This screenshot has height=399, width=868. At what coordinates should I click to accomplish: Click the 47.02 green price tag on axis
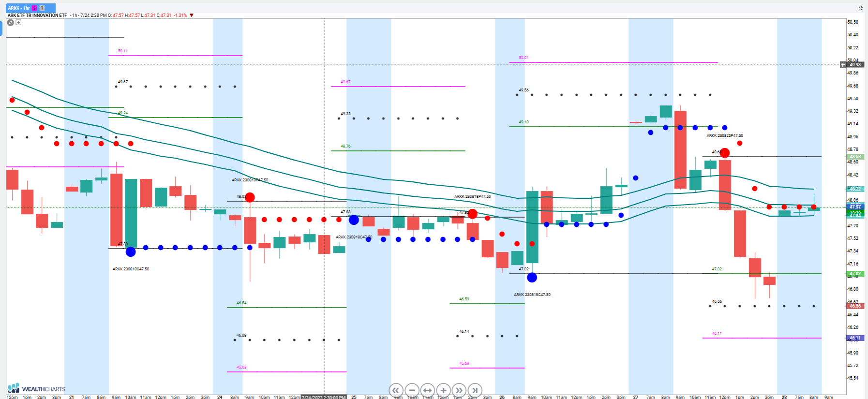click(855, 274)
